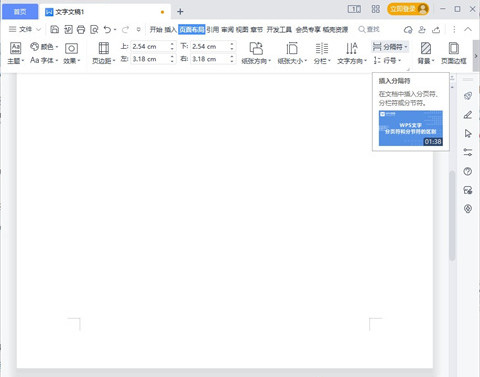
Task: Open the 字体 (Fonts) dropdown
Action: pos(44,60)
